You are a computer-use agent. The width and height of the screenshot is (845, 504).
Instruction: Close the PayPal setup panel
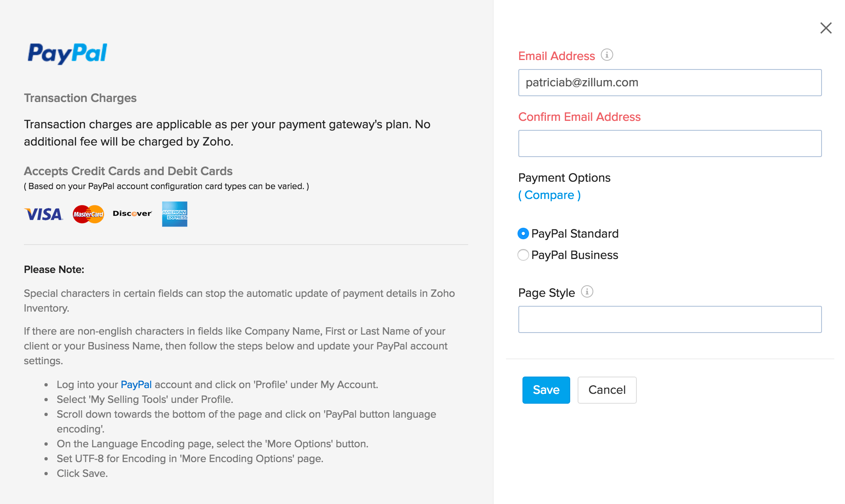(x=826, y=28)
